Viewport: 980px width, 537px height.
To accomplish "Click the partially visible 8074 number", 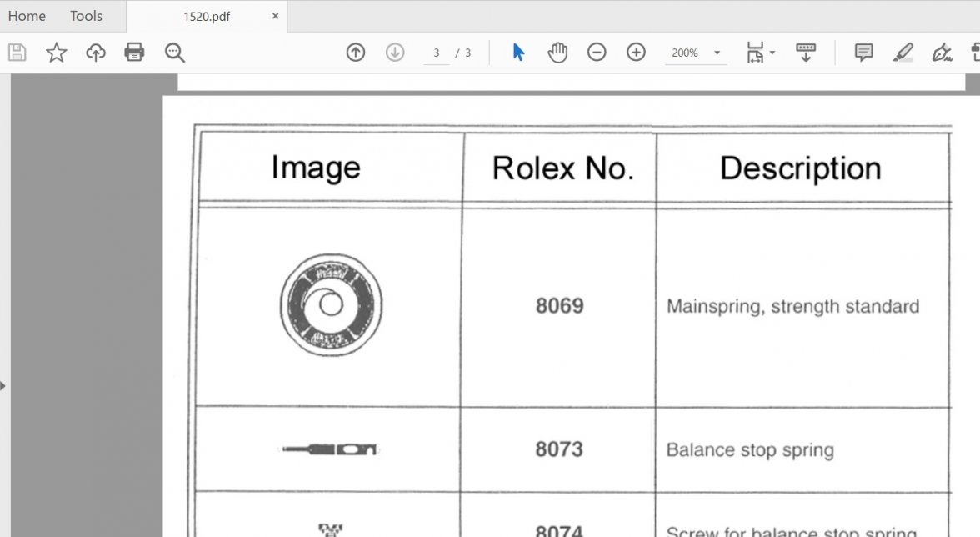I will [559, 530].
